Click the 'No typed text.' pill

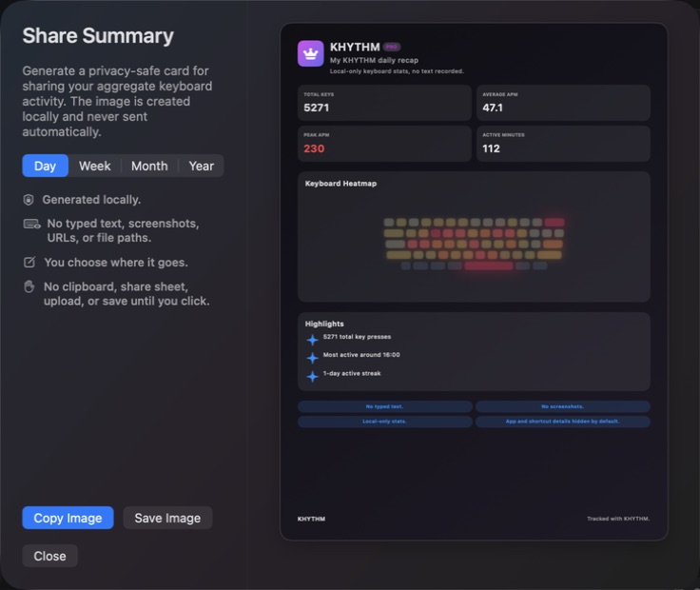[385, 406]
